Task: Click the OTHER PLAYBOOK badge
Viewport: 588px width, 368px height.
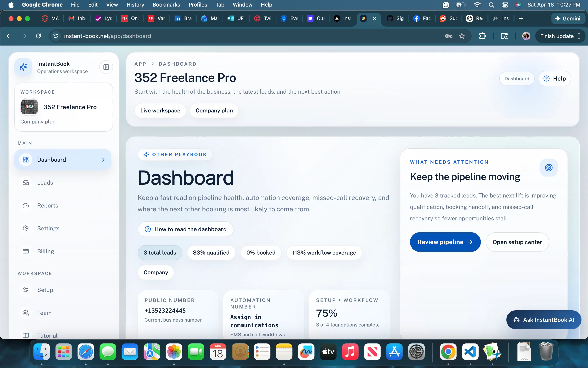Action: pos(175,155)
